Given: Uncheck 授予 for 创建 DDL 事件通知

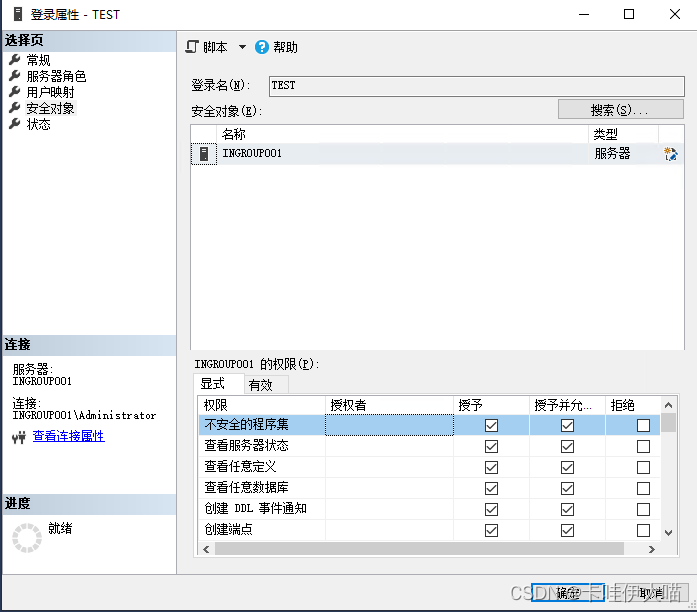Looking at the screenshot, I should 491,509.
